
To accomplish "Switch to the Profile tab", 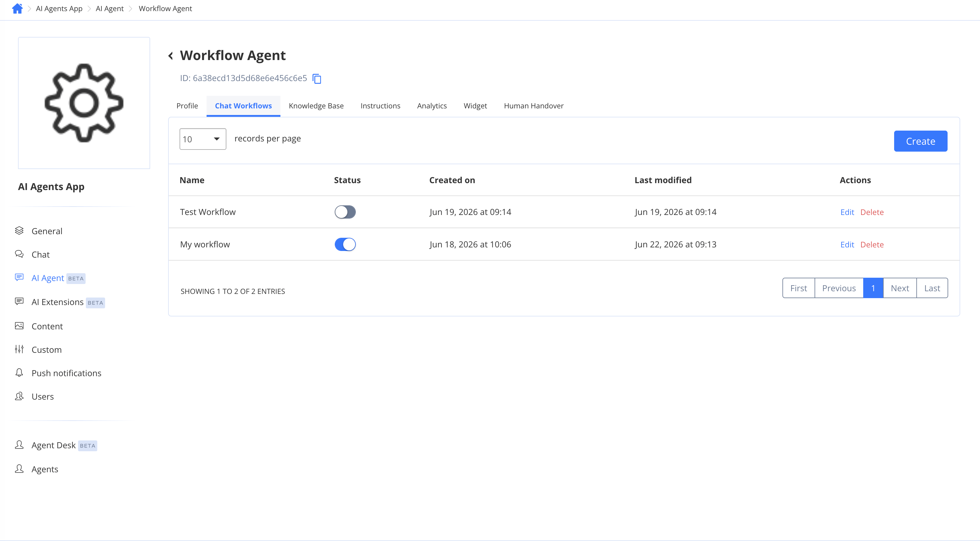I will click(x=187, y=106).
